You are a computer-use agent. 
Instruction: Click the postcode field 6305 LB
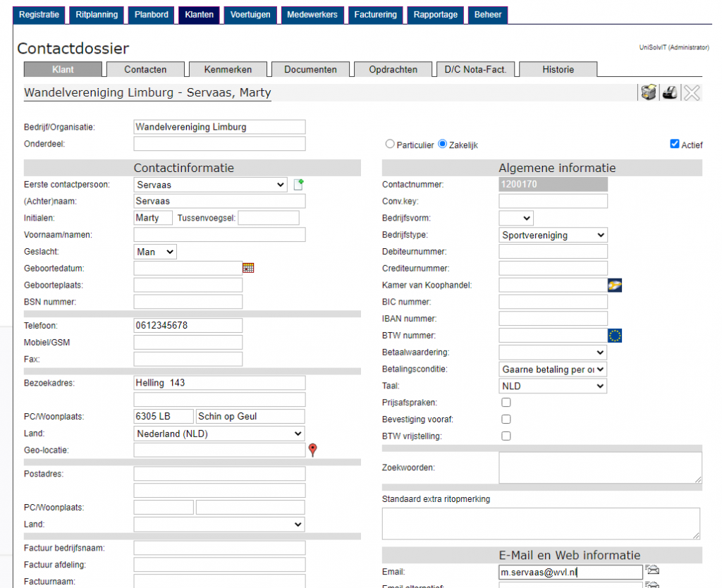click(x=164, y=416)
